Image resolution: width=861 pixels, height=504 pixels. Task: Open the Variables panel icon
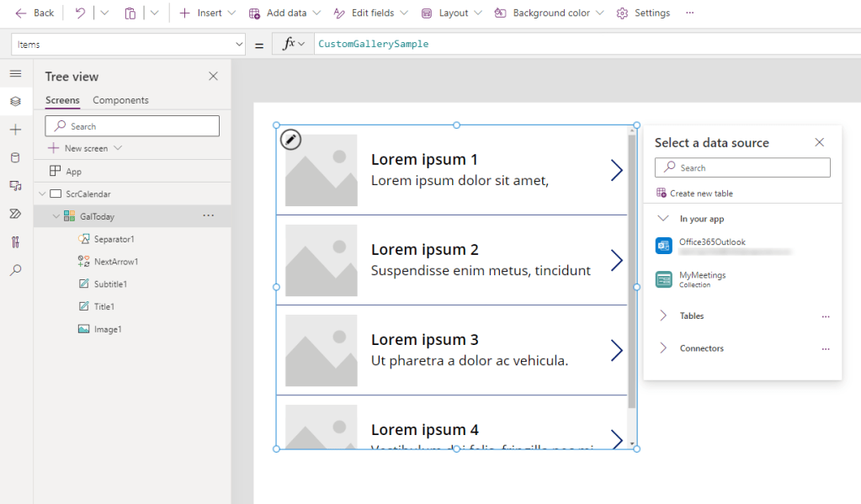[14, 242]
